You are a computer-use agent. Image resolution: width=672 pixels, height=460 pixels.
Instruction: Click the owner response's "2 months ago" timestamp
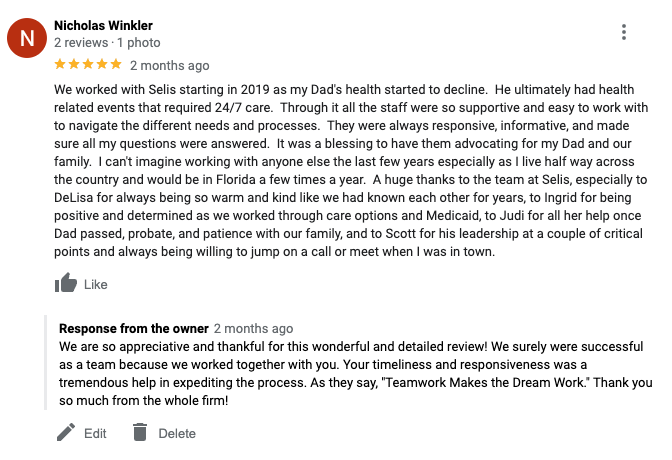(x=253, y=328)
